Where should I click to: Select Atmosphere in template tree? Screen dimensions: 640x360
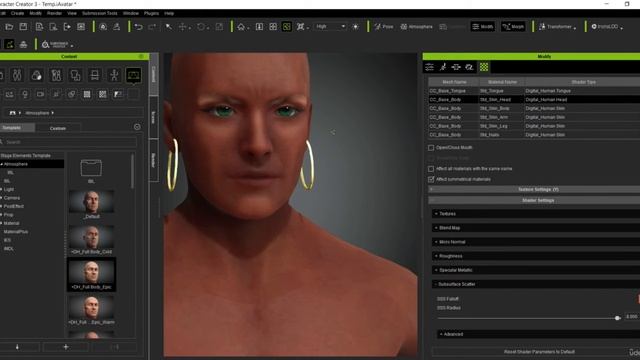(32, 164)
